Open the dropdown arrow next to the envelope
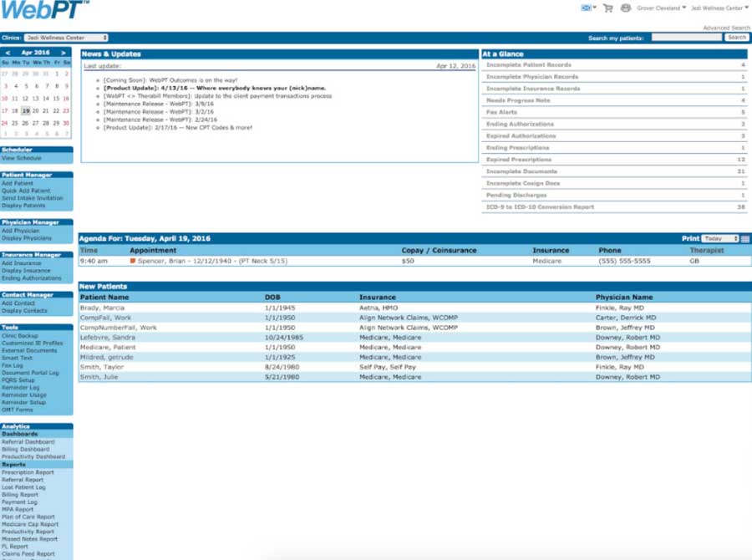752x560 pixels. pos(595,8)
